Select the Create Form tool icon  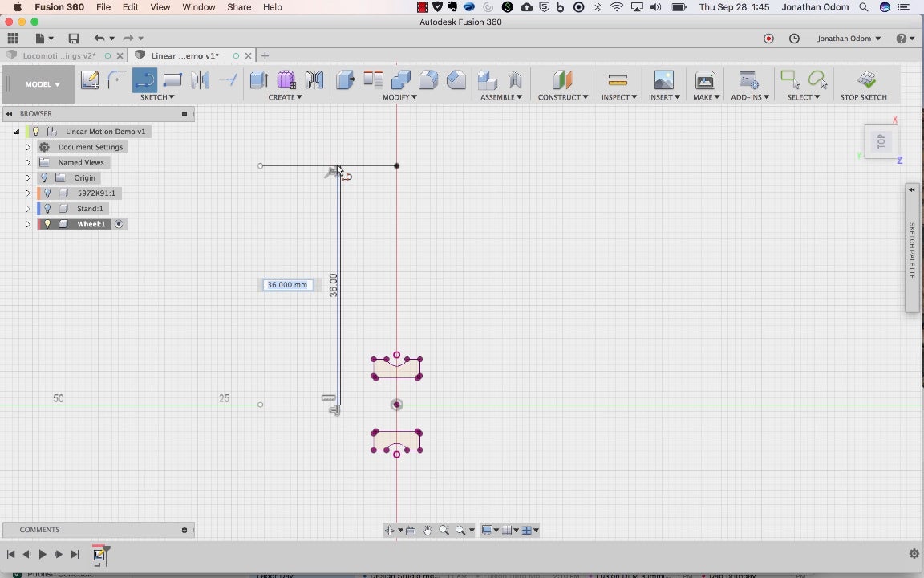click(x=286, y=79)
